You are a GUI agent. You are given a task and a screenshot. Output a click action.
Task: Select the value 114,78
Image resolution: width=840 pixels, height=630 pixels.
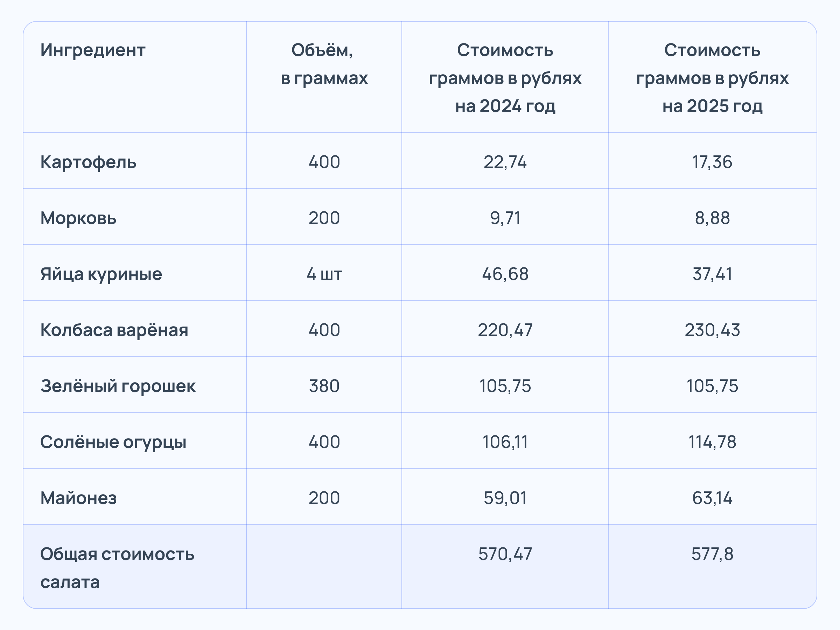712,442
